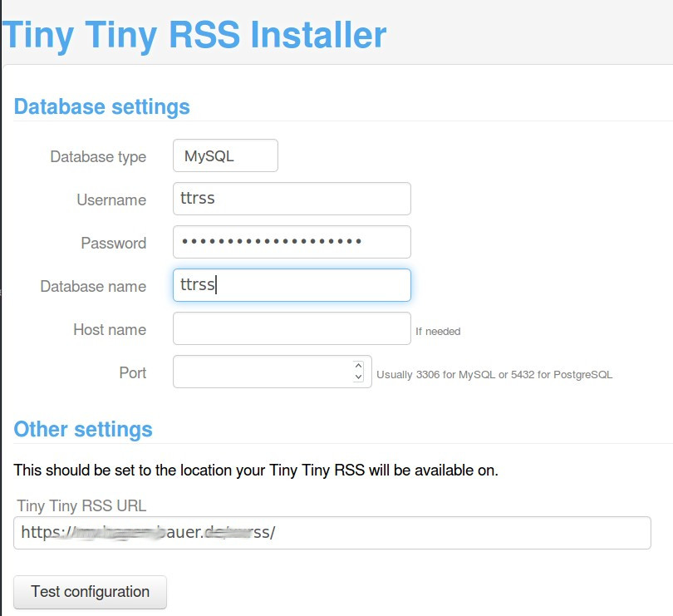Click the Database settings heading
Image resolution: width=673 pixels, height=616 pixels.
tap(102, 106)
